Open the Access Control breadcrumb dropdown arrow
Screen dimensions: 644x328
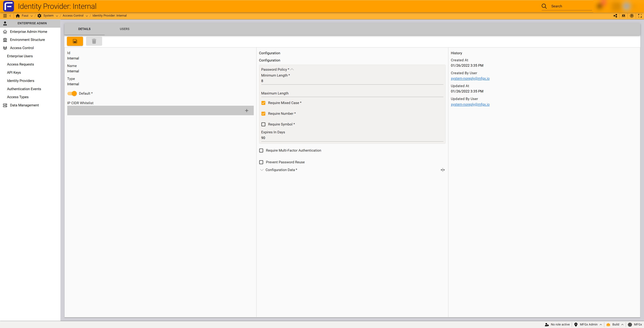(x=87, y=16)
